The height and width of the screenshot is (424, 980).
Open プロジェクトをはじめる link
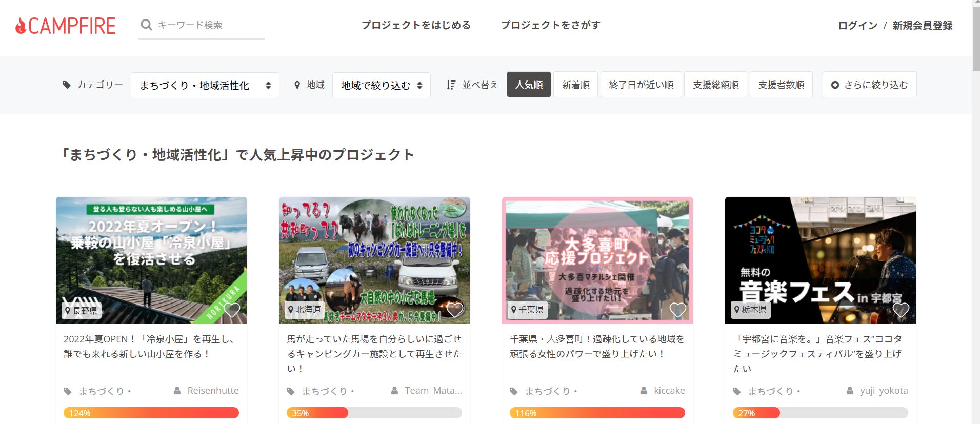coord(416,25)
